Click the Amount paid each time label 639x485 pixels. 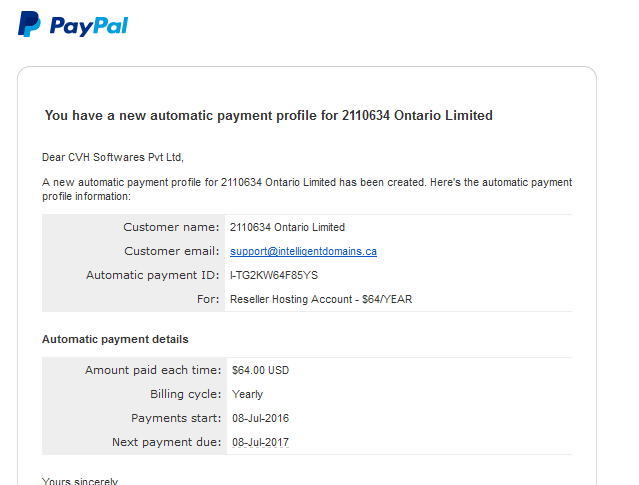(153, 370)
